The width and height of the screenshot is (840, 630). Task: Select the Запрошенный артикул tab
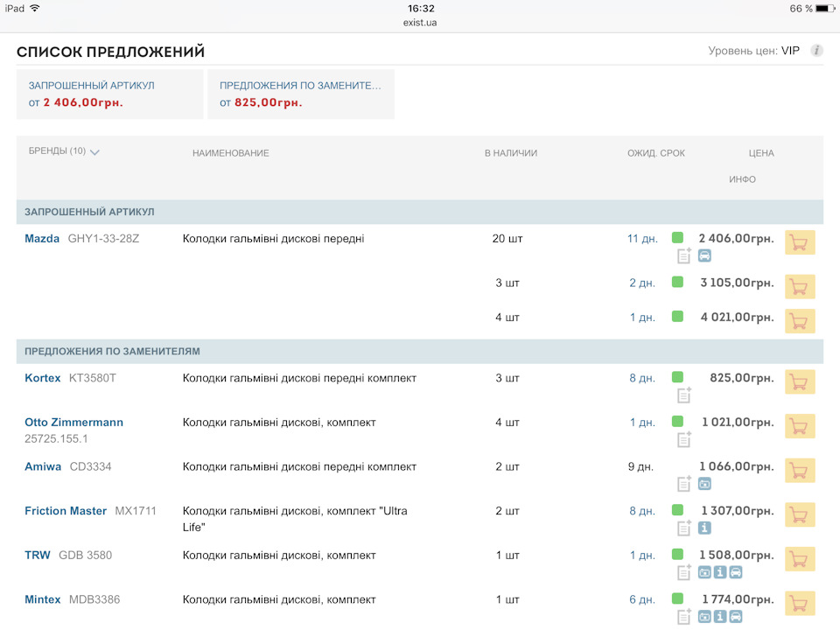tap(110, 94)
